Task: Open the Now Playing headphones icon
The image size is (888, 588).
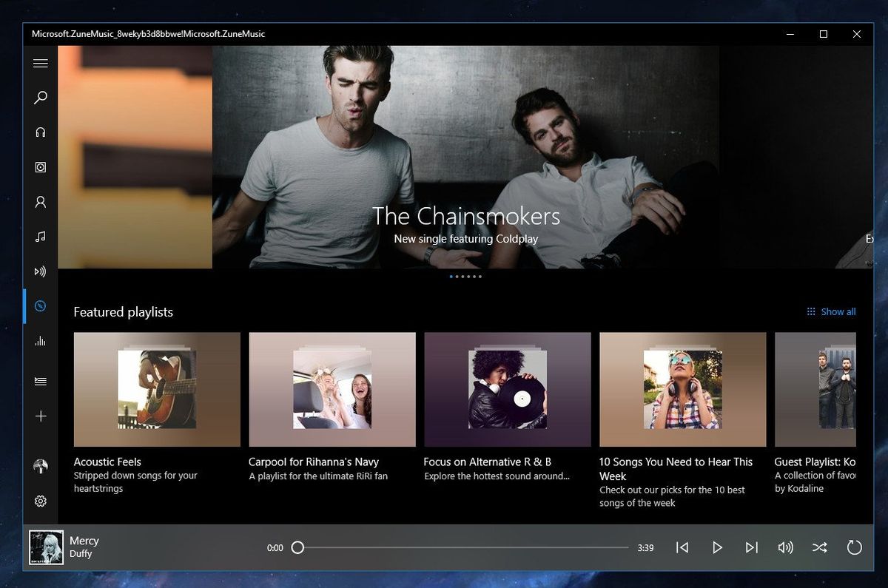Action: [x=40, y=132]
